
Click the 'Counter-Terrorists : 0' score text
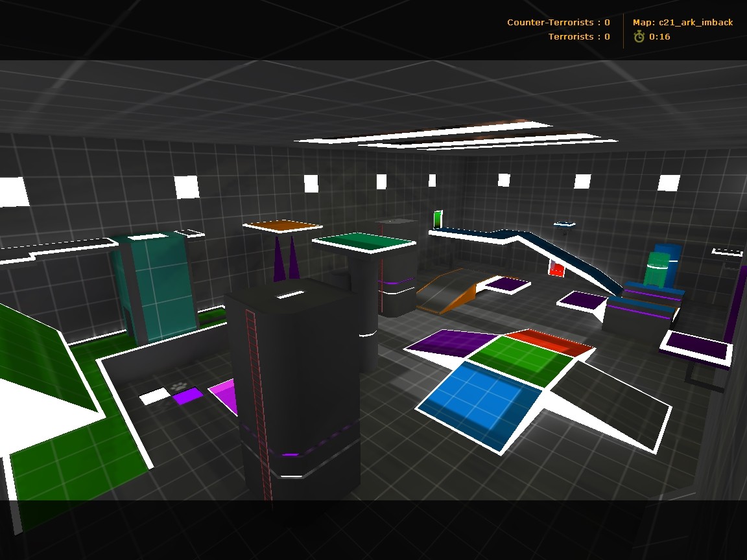(x=558, y=23)
